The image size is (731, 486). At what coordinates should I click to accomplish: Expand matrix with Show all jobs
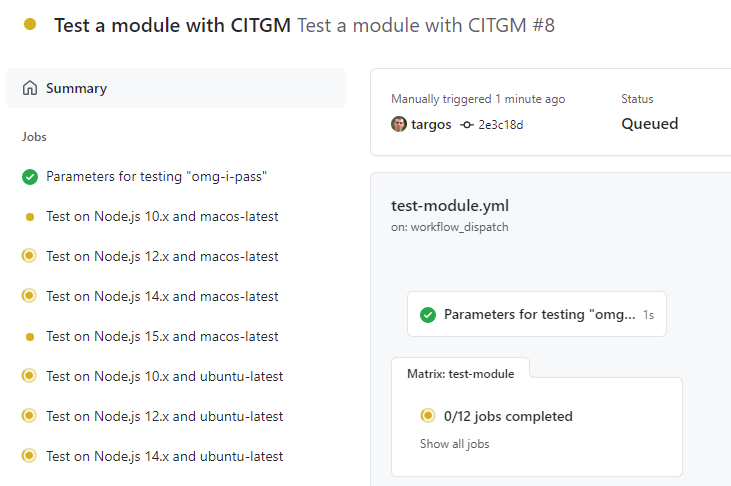pyautogui.click(x=454, y=444)
